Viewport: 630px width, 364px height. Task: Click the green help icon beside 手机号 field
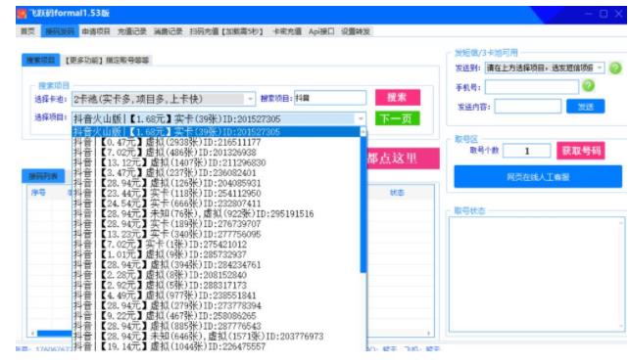[588, 85]
